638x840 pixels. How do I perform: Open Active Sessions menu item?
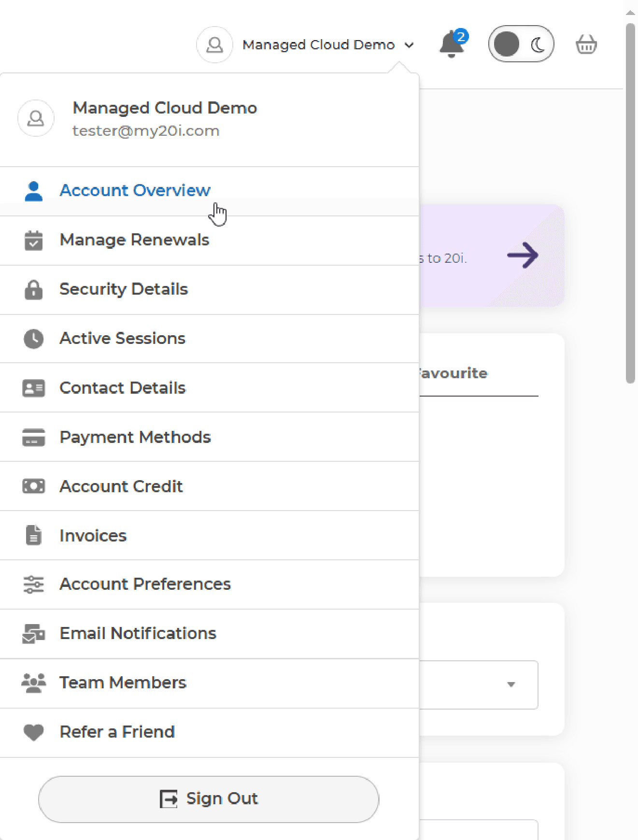tap(209, 339)
